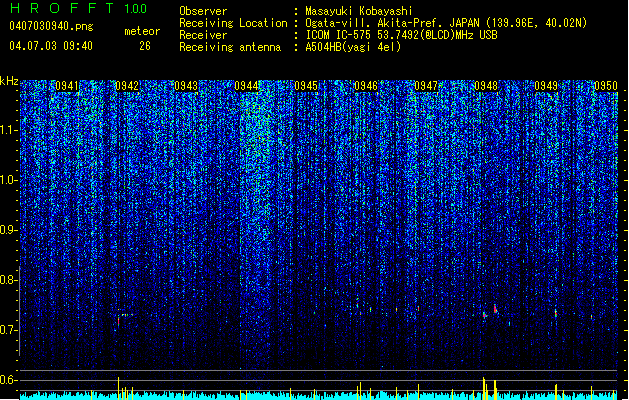Select the filename 0407030940.png
This screenshot has height=400, width=629.
pyautogui.click(x=51, y=27)
